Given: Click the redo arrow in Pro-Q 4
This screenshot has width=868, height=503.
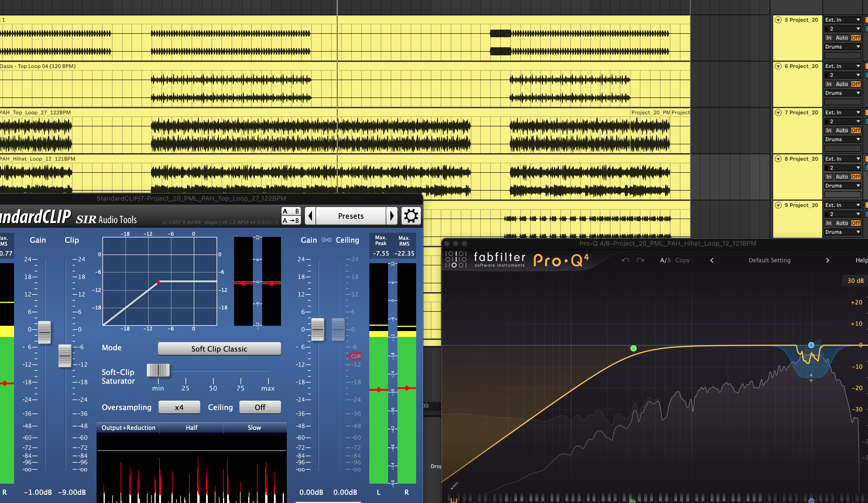Looking at the screenshot, I should point(640,260).
